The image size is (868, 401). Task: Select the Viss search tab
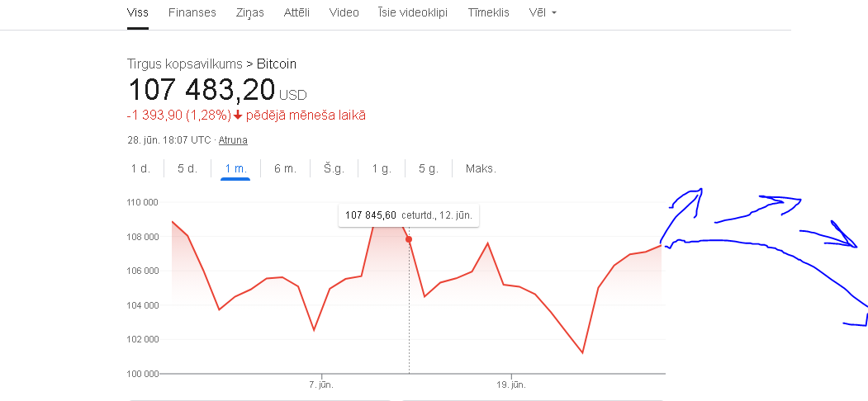[138, 13]
